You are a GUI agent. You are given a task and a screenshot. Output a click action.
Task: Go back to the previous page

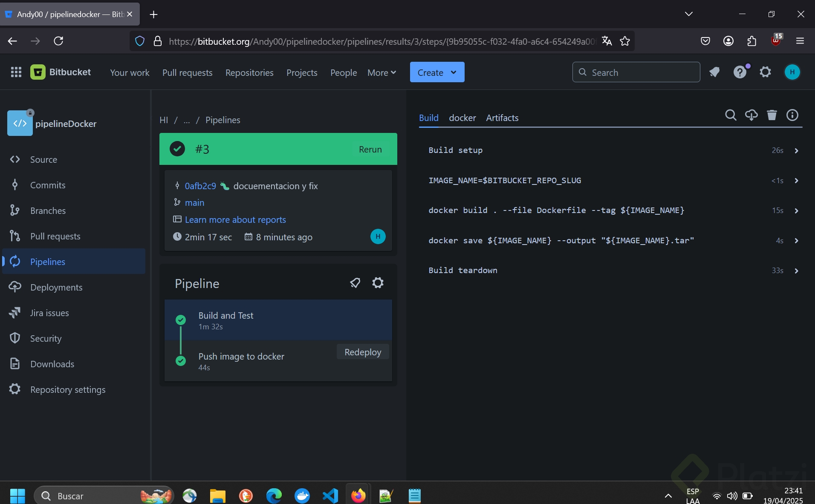pos(12,41)
